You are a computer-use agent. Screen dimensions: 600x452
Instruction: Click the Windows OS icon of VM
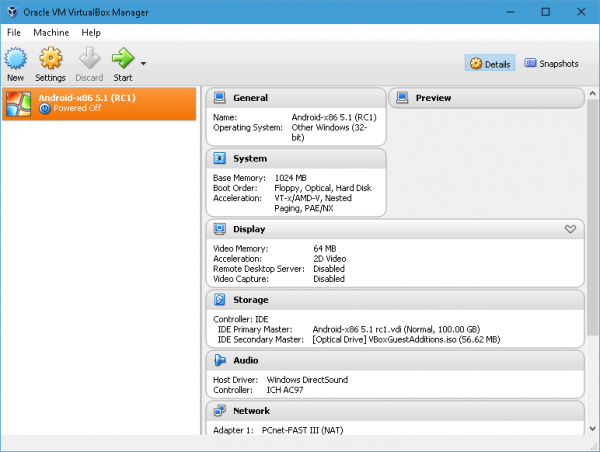pyautogui.click(x=18, y=104)
